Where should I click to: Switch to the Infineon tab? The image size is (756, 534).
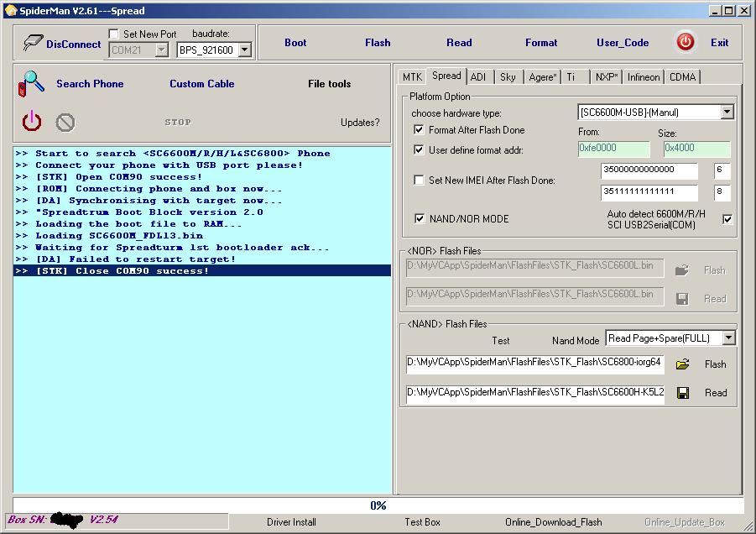[x=644, y=76]
